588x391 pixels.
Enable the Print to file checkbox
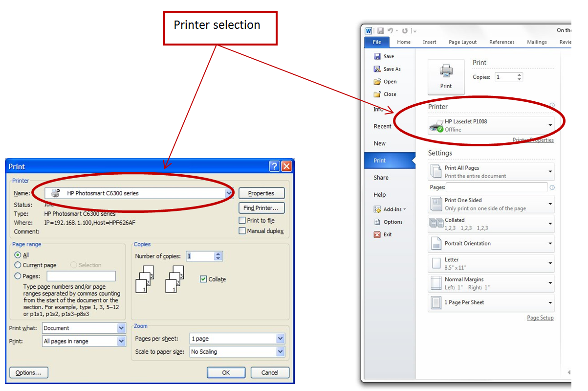click(242, 221)
